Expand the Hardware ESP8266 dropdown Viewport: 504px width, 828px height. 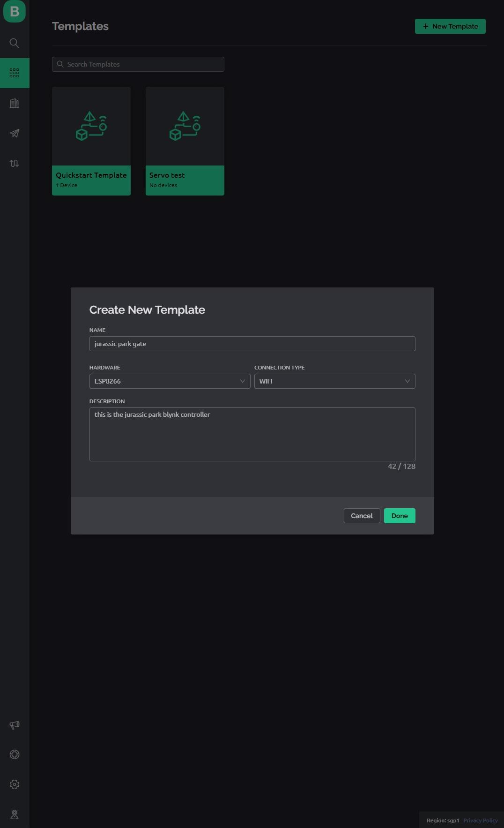pos(170,381)
